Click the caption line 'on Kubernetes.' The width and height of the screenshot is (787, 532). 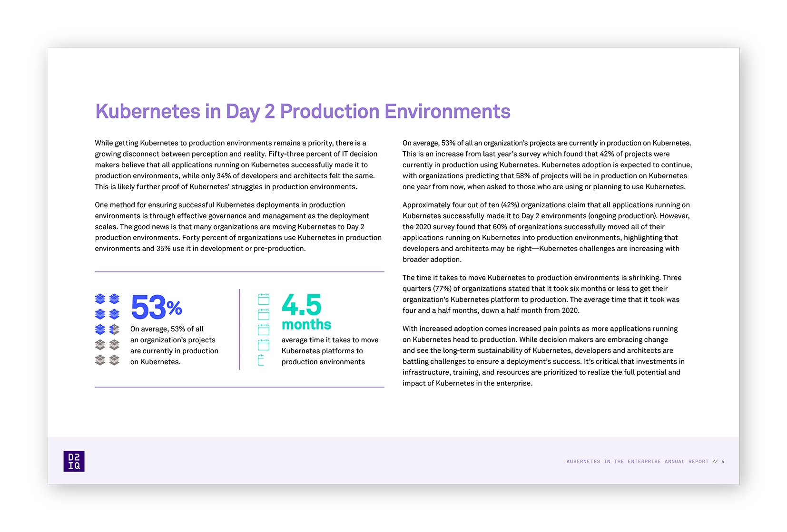156,362
